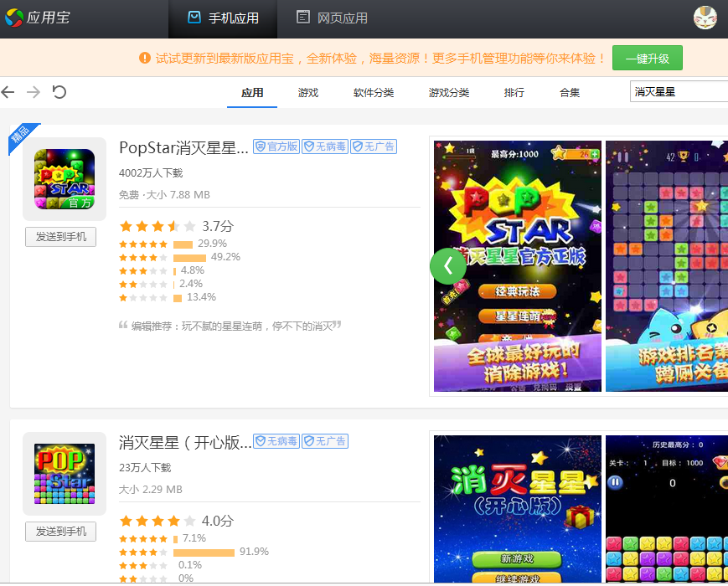Click the PopStar four-star 49.2% bar
This screenshot has width=728, height=586.
pos(189,258)
